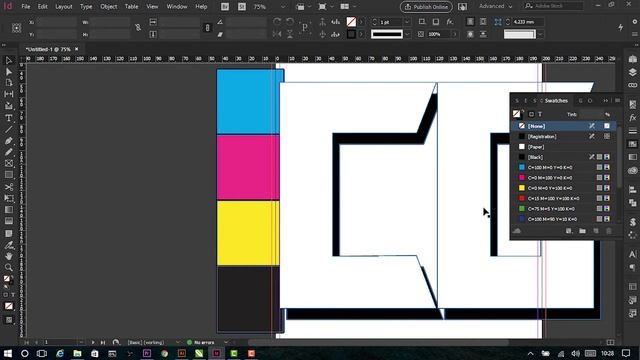Expand the fill color flyout arrow
Image resolution: width=640 pixels, height=360 pixels.
(361, 22)
